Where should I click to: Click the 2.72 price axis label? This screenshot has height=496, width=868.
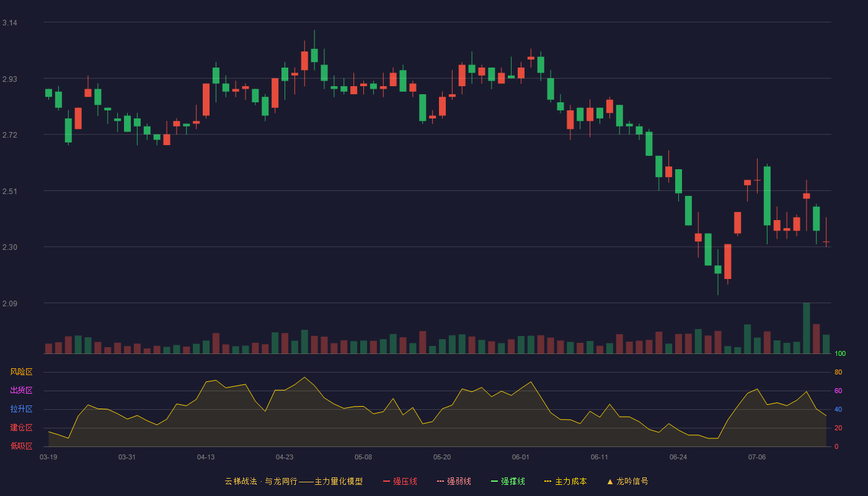[10, 135]
